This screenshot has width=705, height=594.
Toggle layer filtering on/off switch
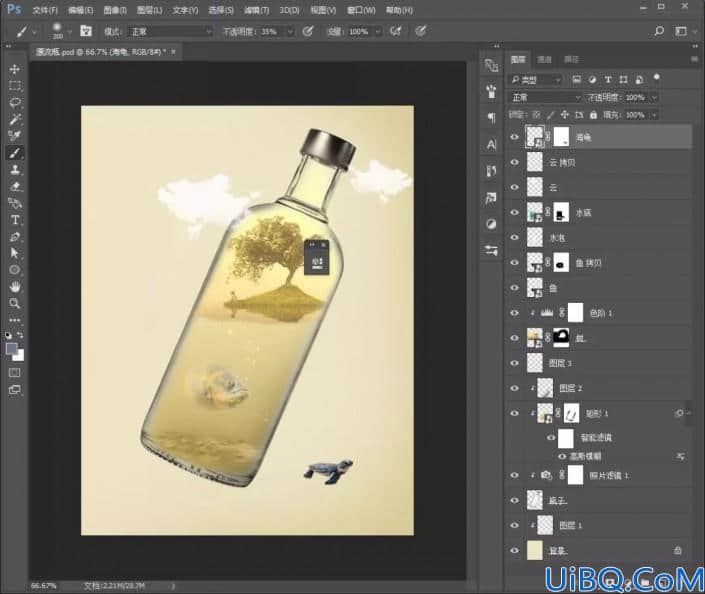pyautogui.click(x=657, y=77)
